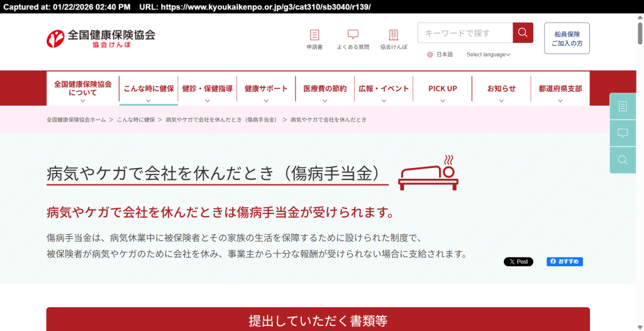Click the globe icon beside 日本語
The height and width of the screenshot is (331, 644).
click(430, 55)
